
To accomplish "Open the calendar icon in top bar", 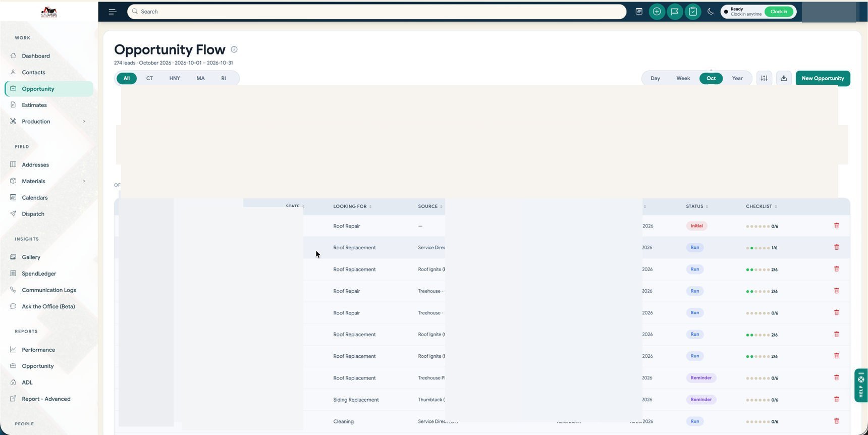I will [639, 12].
